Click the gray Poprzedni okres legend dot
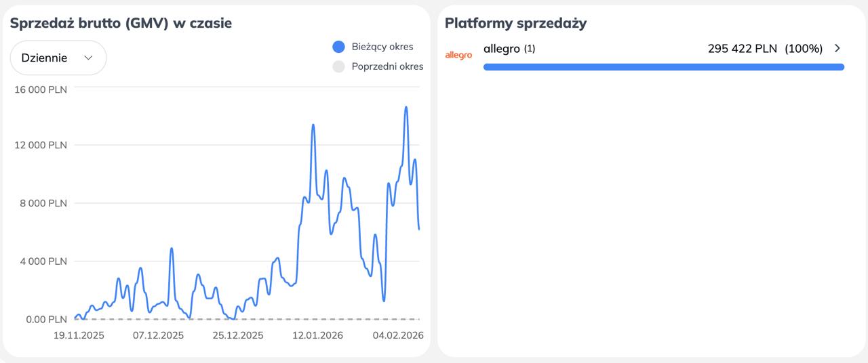The image size is (868, 363). (338, 66)
